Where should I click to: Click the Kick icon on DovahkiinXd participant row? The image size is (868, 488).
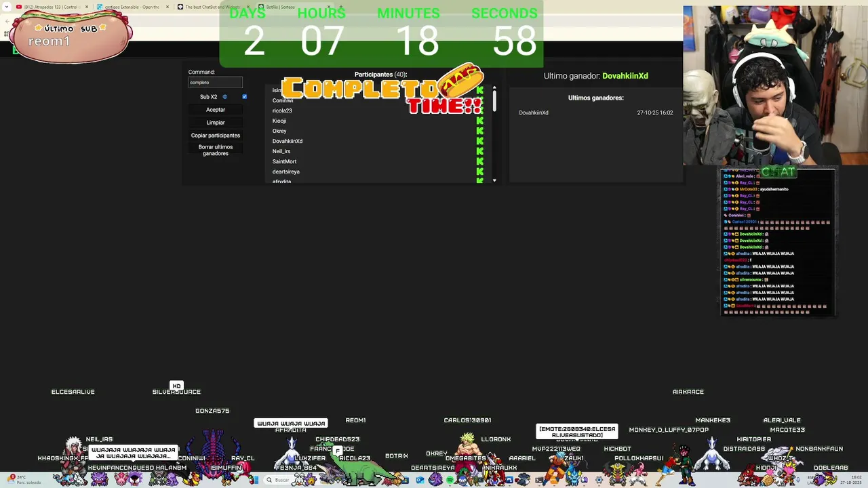[480, 141]
